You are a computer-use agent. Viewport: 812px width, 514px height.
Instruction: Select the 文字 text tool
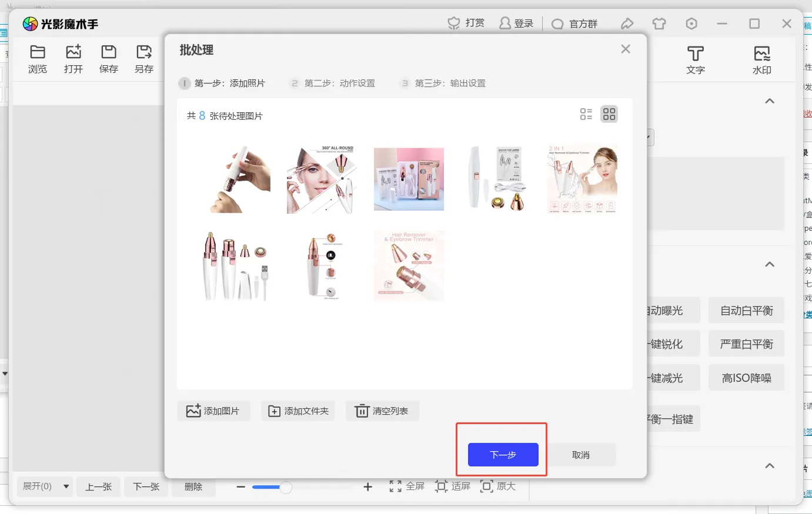(x=696, y=61)
